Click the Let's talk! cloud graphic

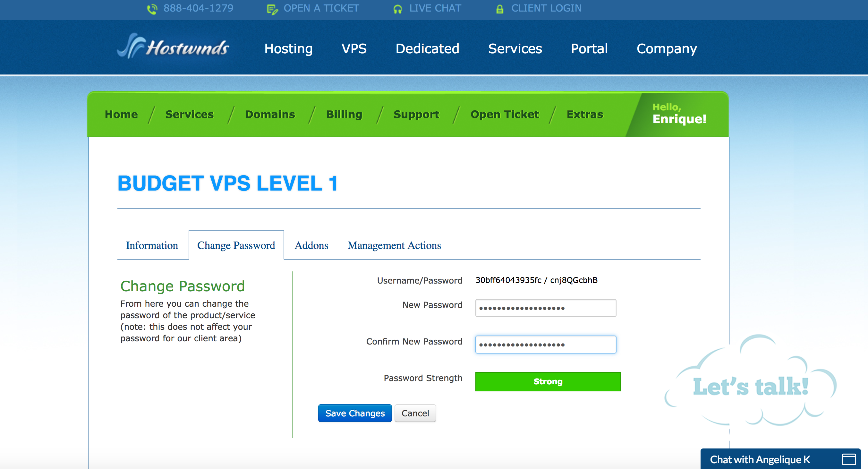pos(750,381)
